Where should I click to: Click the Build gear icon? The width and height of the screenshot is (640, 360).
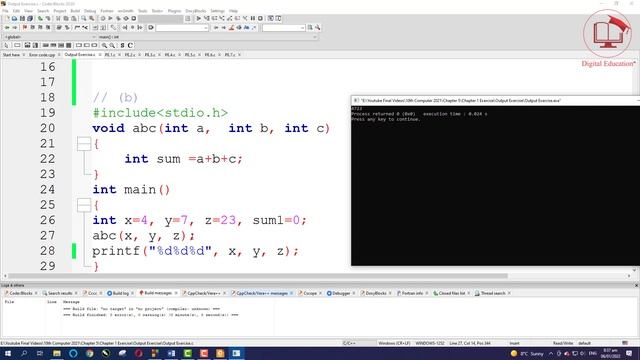pos(102,18)
